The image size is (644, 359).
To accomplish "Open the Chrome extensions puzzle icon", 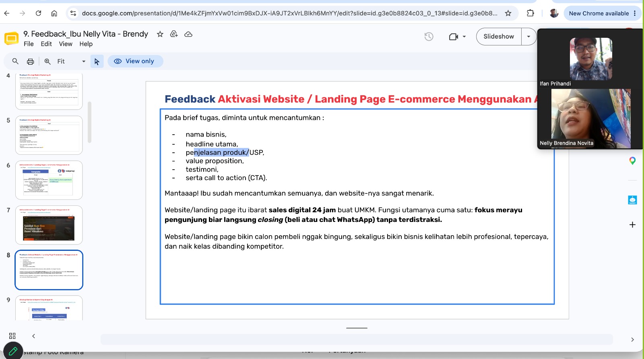I will coord(530,13).
